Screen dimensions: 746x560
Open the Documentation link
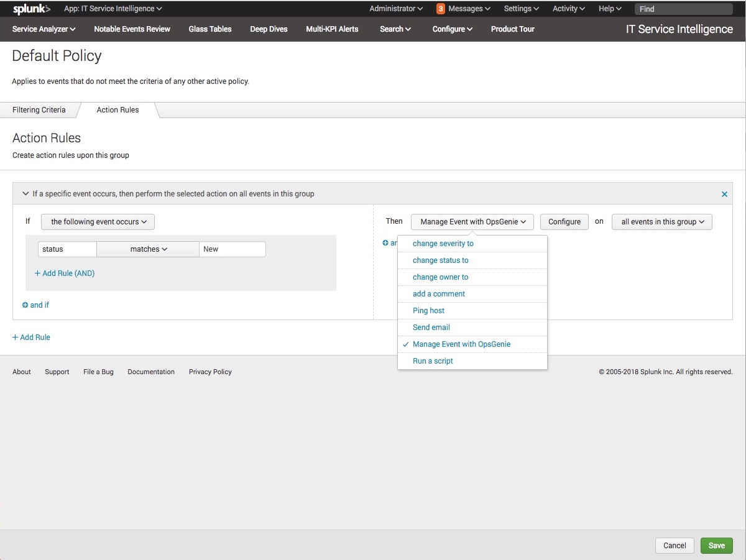coord(151,372)
